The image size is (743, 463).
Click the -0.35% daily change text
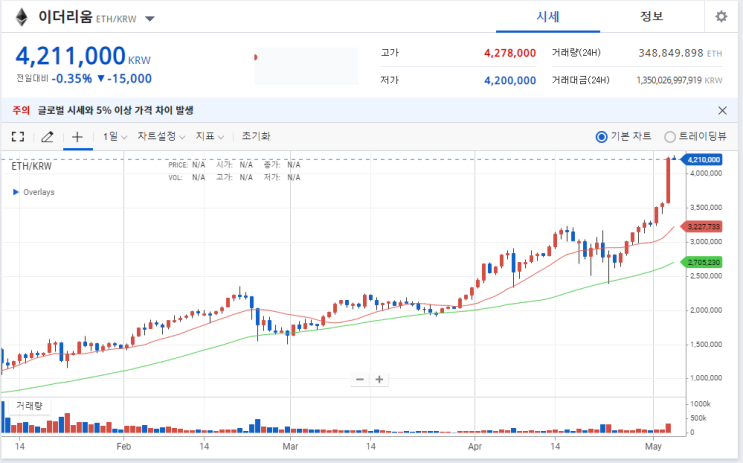[72, 79]
